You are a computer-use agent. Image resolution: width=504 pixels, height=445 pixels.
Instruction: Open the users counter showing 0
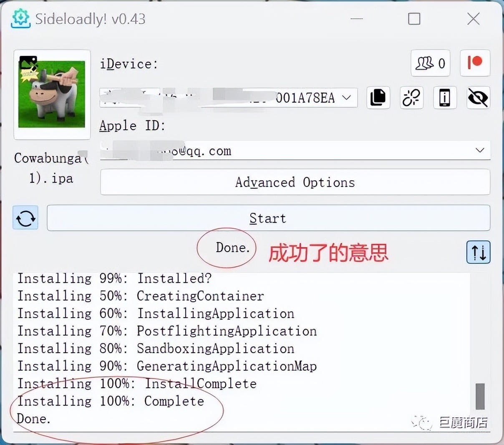(431, 63)
